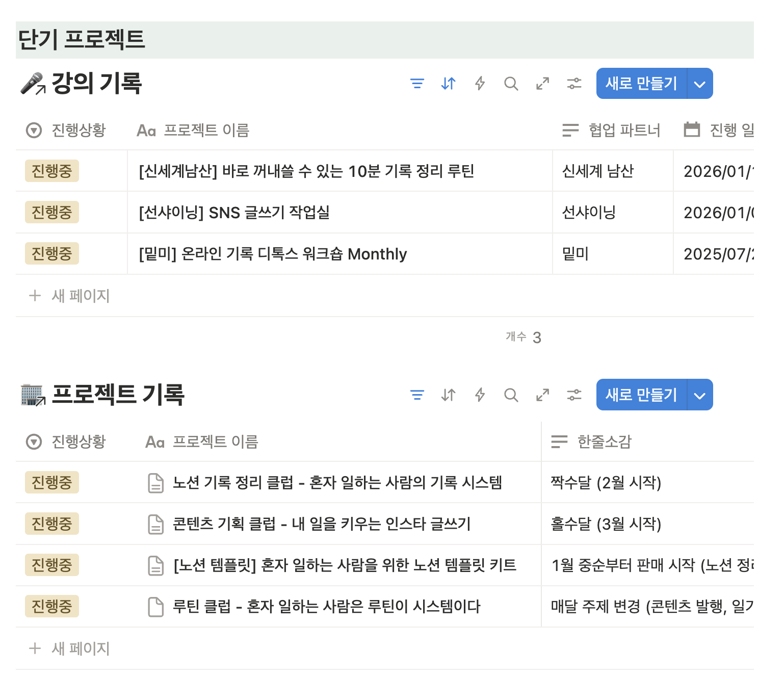The image size is (784, 676).
Task: Open 콘텐츠 기획 클럽 - 내 일을 키우는 인스타 글쓰기
Action: (322, 524)
